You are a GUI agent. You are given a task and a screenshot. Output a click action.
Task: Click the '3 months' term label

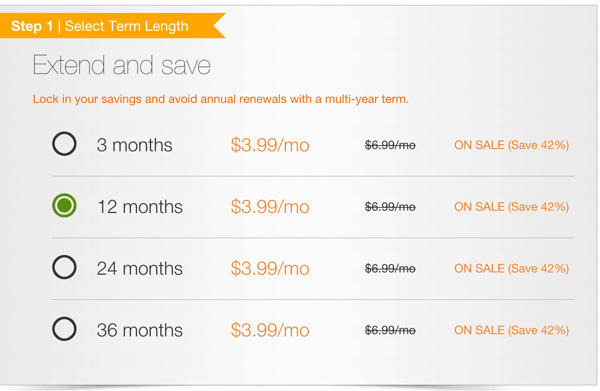(x=134, y=145)
